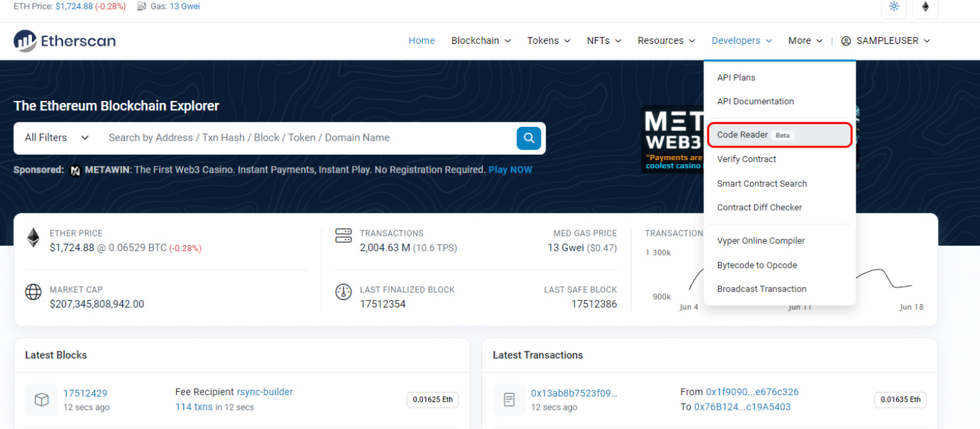Select Code Reader Beta menu entry
The image size is (980, 429).
[779, 135]
